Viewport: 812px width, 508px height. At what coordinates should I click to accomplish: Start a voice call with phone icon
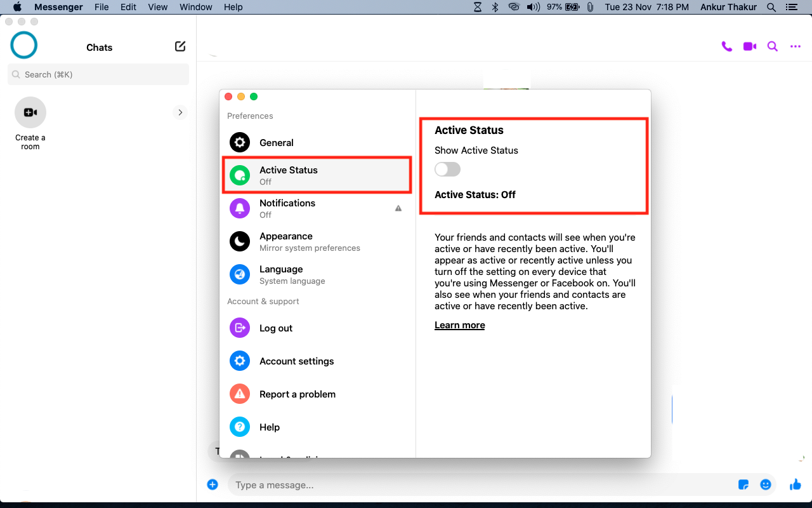click(727, 46)
